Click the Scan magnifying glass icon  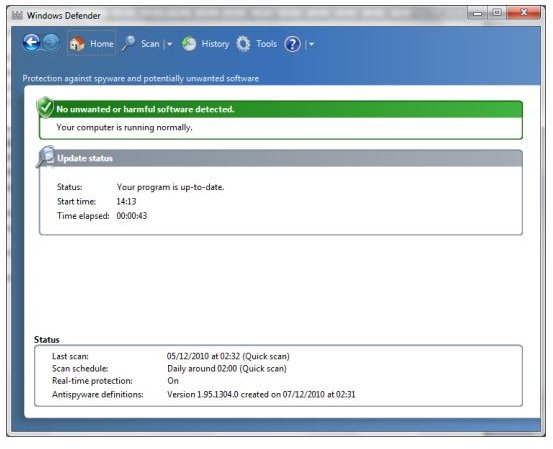point(129,44)
